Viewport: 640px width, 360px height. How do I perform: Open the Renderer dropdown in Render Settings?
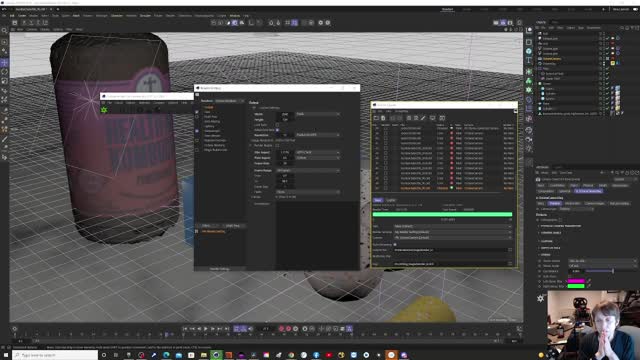229,101
